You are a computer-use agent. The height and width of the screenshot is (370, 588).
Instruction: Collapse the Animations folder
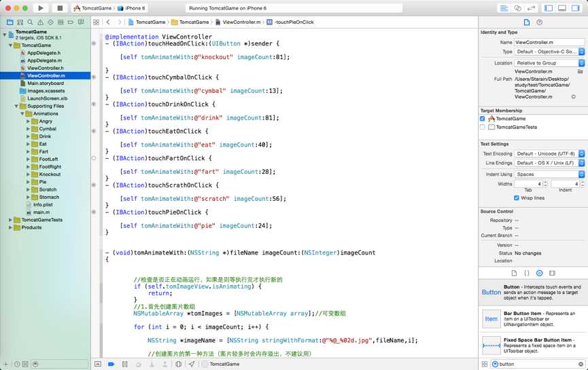pos(22,113)
